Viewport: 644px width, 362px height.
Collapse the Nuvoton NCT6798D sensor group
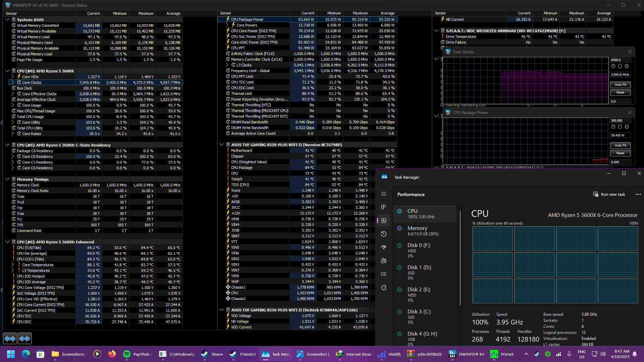tap(222, 145)
